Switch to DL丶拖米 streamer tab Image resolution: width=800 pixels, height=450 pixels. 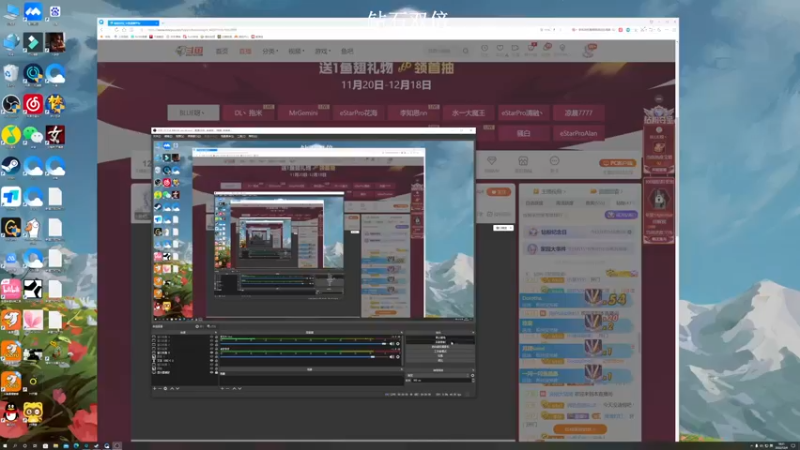248,113
